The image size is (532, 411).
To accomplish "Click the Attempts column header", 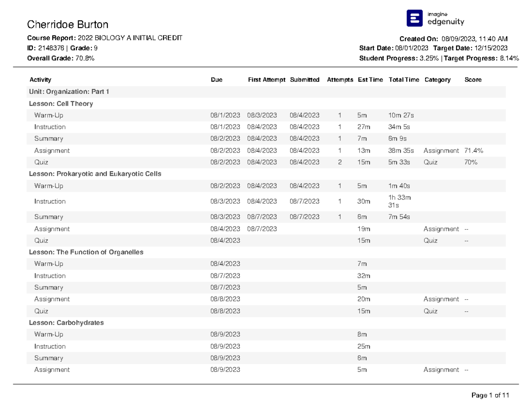I will [x=340, y=80].
